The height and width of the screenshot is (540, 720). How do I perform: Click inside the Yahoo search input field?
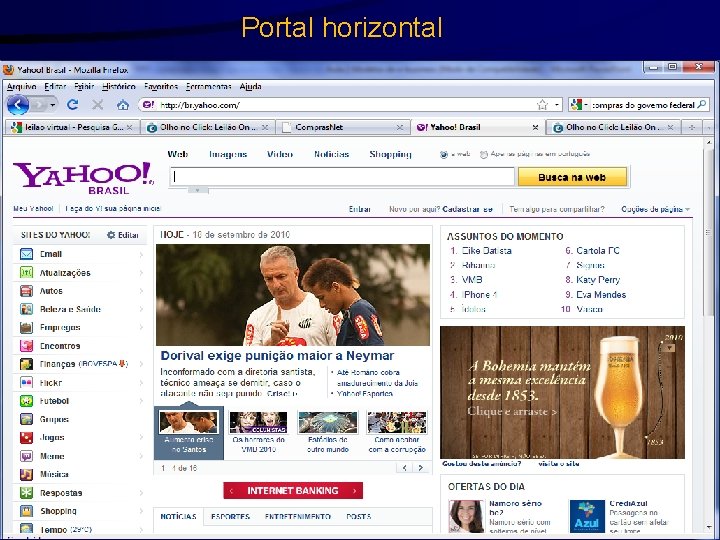[x=342, y=177]
